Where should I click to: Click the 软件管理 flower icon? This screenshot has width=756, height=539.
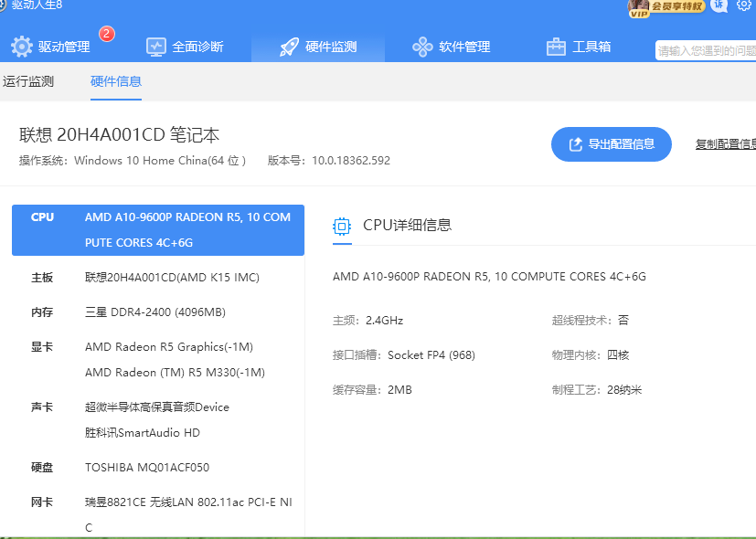tap(422, 48)
